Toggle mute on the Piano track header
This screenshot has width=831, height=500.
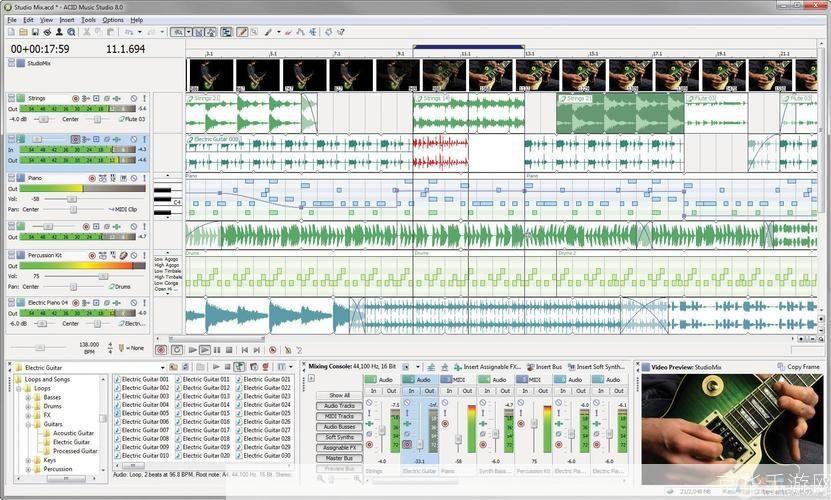click(134, 178)
